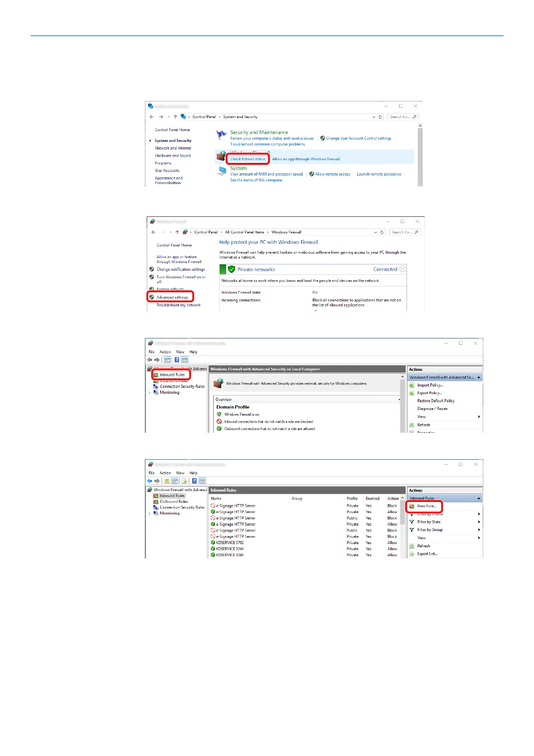This screenshot has width=534, height=756.
Task: Click the Windows Firewall brick wall icon
Action: pos(221,156)
